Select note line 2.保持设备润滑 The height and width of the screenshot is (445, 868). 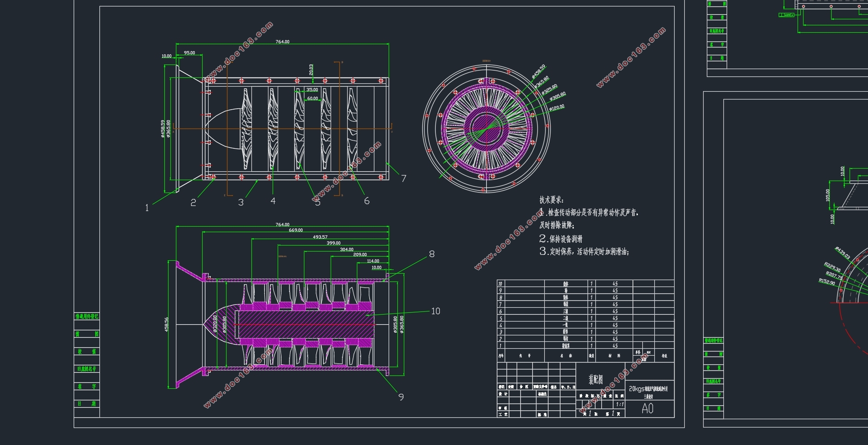tap(561, 239)
